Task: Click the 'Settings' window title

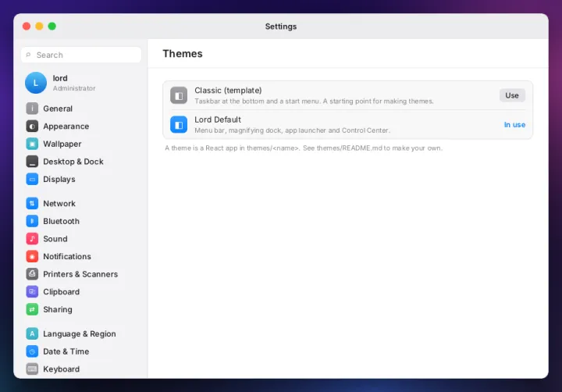Action: pos(281,27)
